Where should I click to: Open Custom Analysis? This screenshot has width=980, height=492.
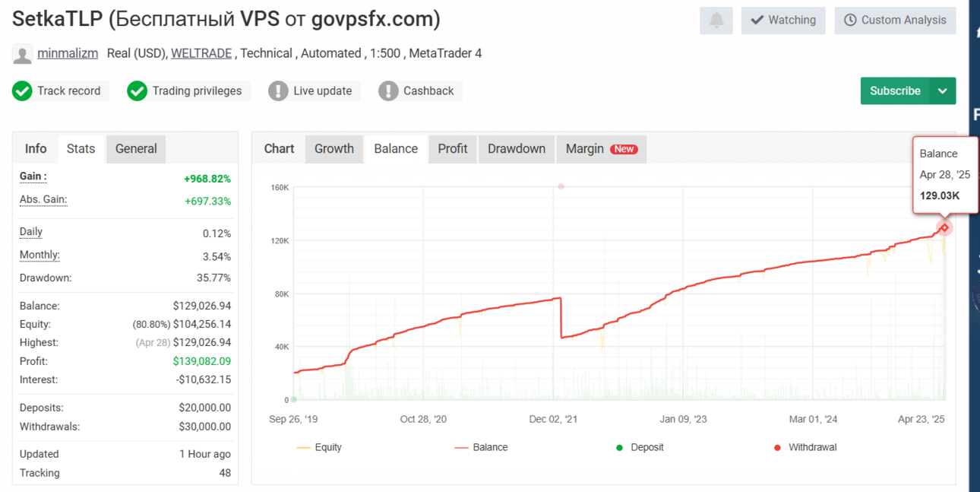(895, 21)
